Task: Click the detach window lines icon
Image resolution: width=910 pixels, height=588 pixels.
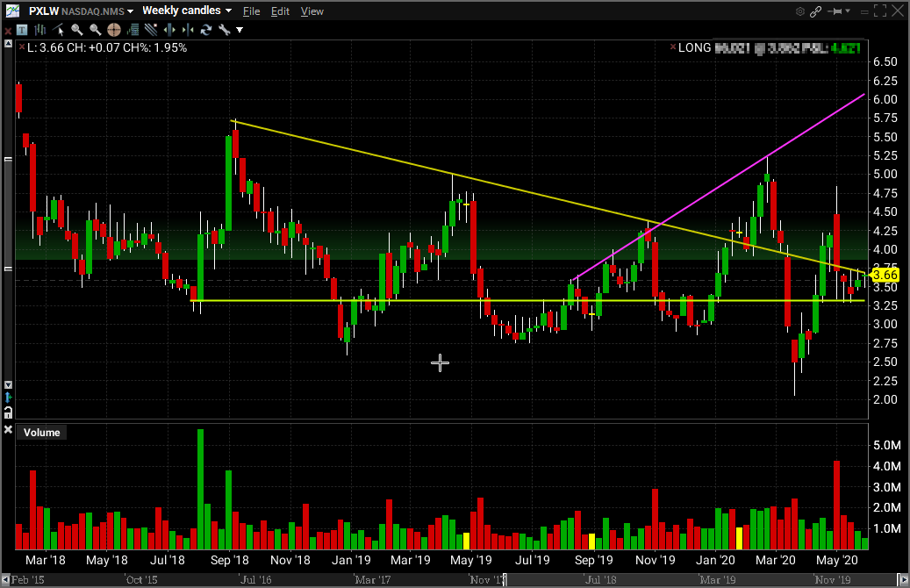Action: (864, 11)
